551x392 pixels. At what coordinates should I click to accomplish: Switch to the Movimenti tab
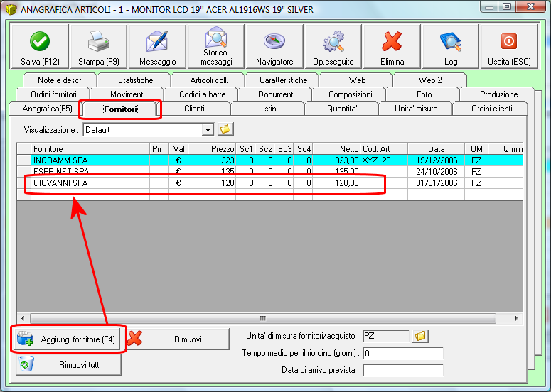[127, 94]
